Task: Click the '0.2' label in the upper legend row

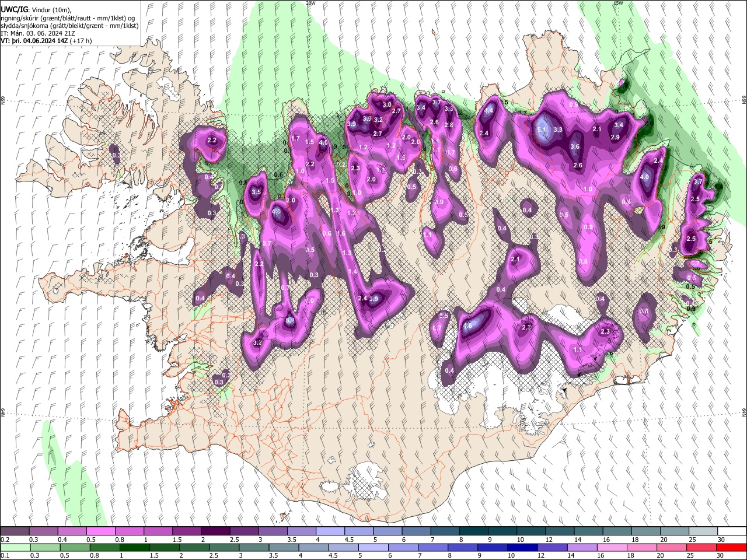Action: [x=5, y=540]
